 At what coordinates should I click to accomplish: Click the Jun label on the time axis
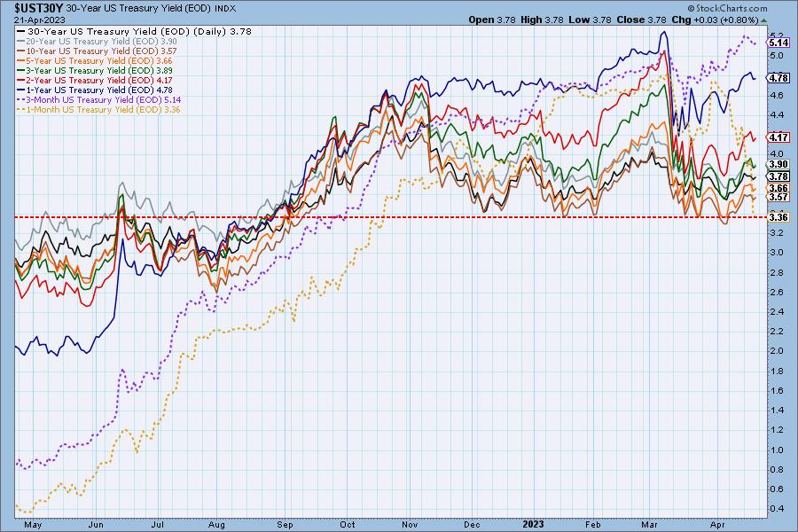[96, 525]
